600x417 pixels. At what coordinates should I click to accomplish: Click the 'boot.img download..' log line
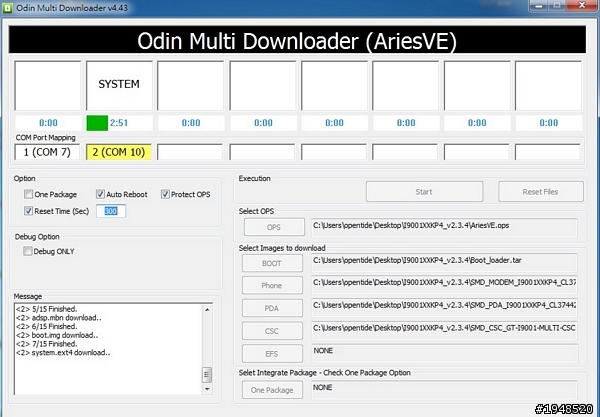coord(57,335)
